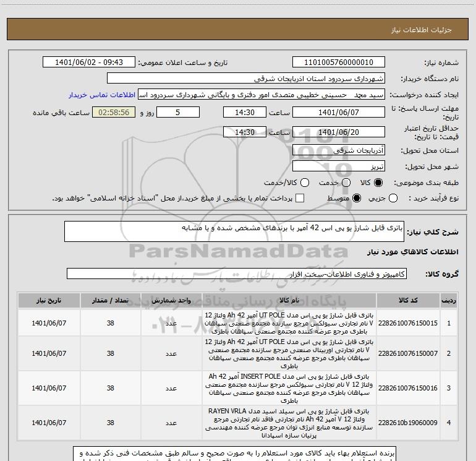Click quantity 38 in row 4

point(111,423)
